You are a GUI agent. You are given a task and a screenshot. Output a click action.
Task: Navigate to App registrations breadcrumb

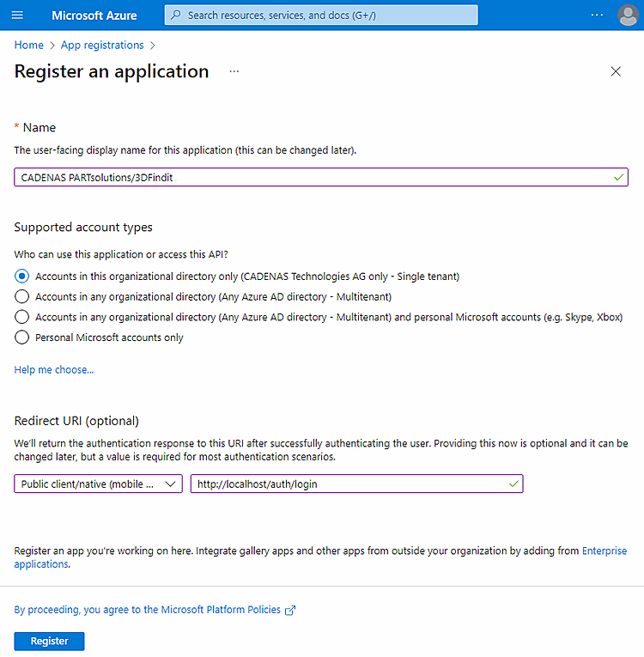click(102, 46)
